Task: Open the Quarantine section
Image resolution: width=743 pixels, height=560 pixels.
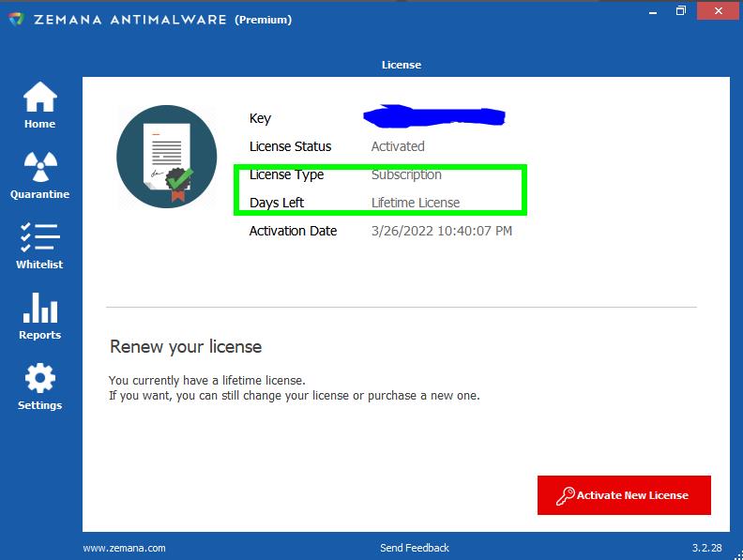Action: point(39,175)
